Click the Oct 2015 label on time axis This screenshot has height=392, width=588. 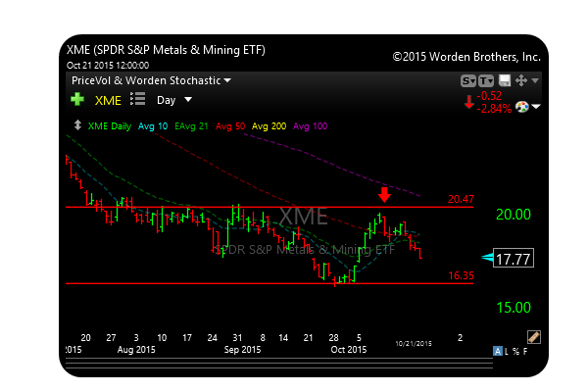coord(348,350)
